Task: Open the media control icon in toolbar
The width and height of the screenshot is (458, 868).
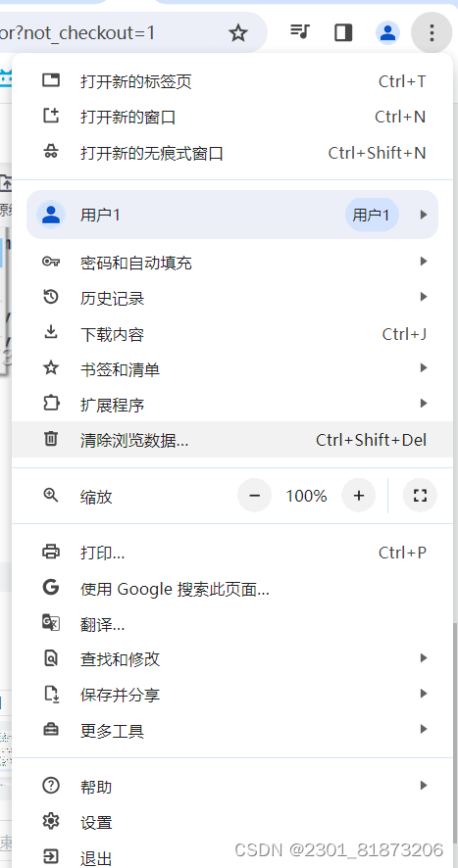Action: point(299,31)
